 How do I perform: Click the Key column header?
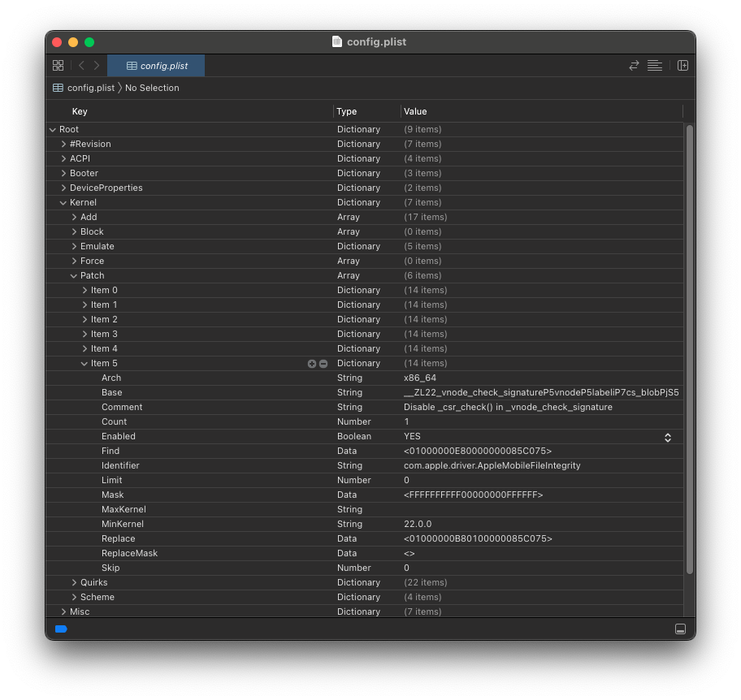[x=80, y=111]
